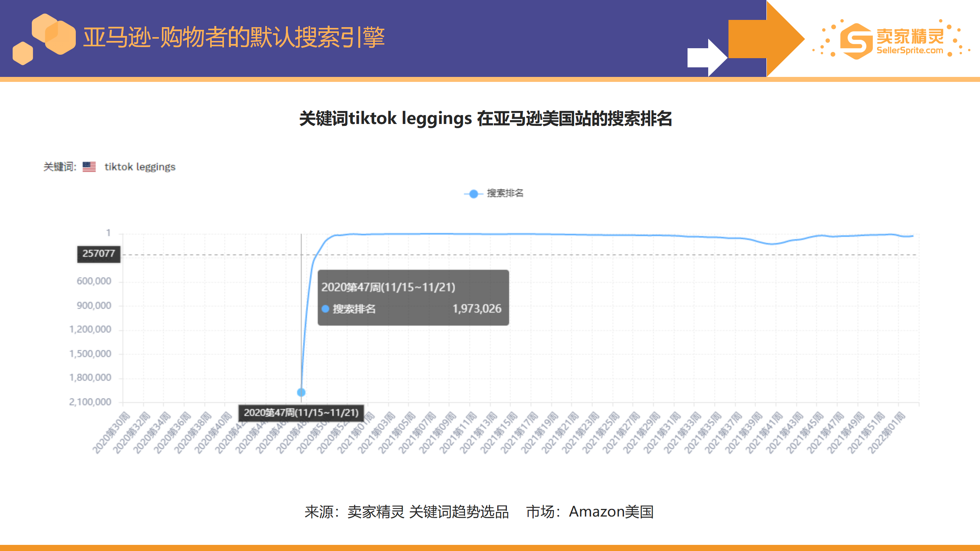Click the y-axis label 600,000

[x=94, y=281]
